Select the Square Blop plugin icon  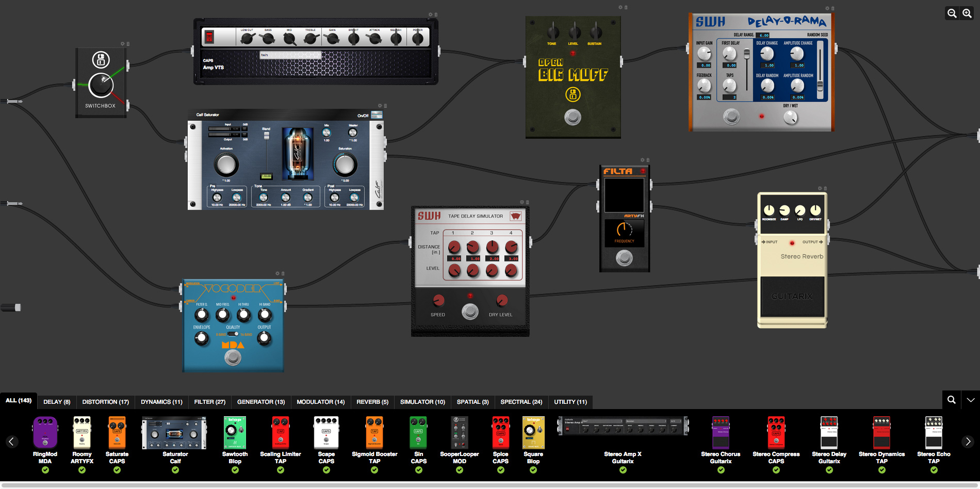click(x=533, y=433)
